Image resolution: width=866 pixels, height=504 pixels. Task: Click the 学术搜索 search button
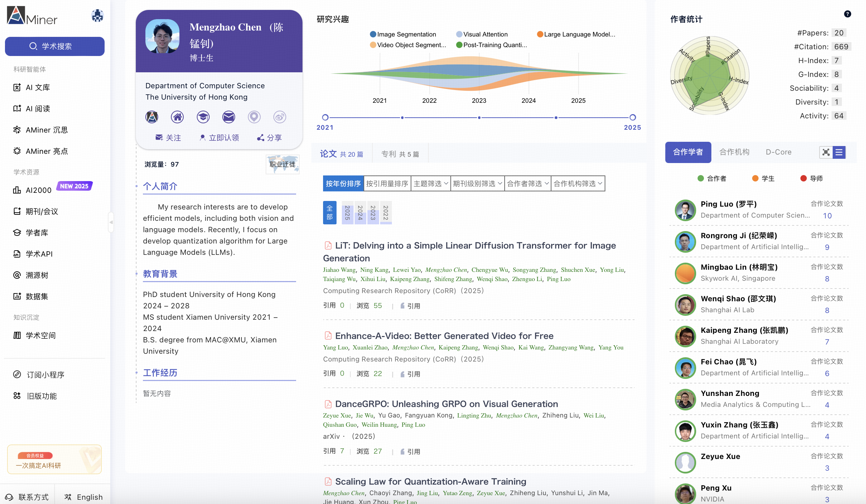[x=55, y=46]
